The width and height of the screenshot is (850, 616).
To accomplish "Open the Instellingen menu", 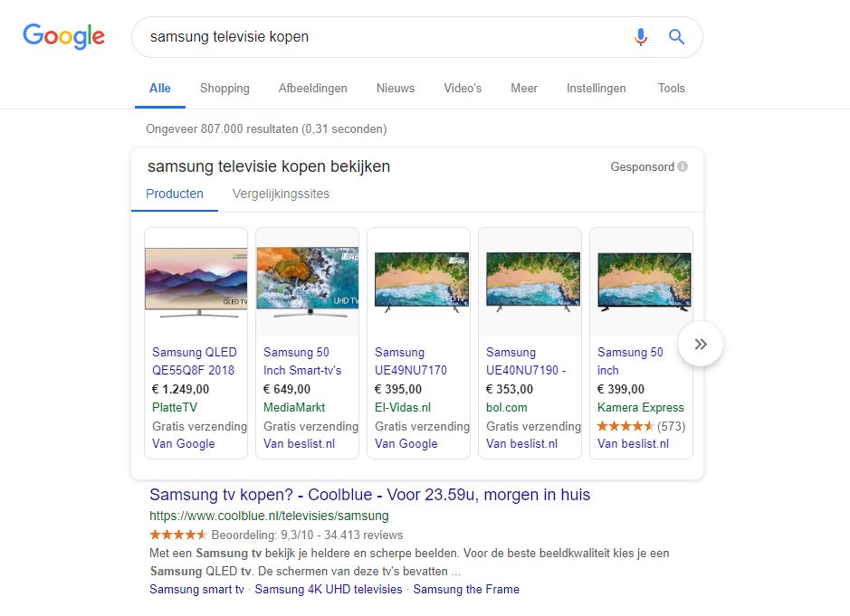I will pyautogui.click(x=596, y=88).
